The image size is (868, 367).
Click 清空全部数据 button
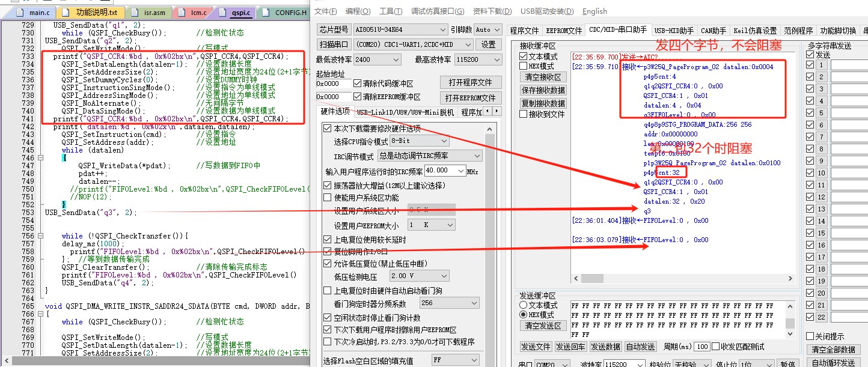833,350
